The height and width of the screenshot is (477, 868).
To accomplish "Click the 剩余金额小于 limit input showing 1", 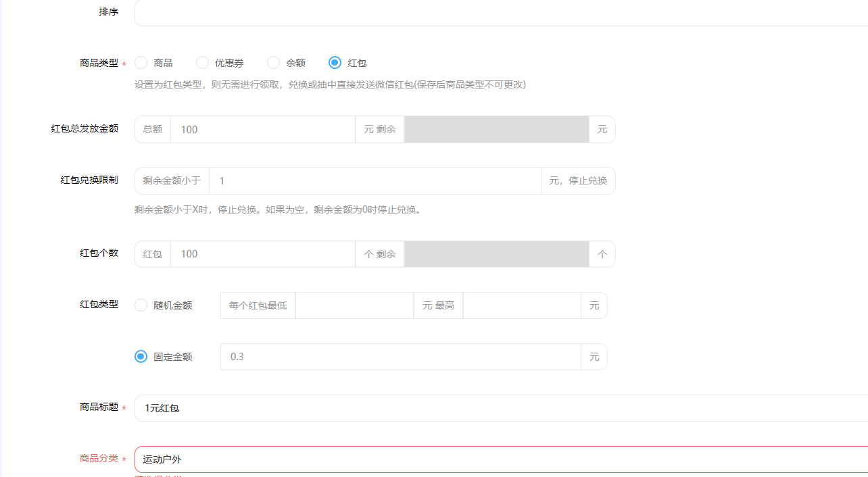I will [x=375, y=180].
